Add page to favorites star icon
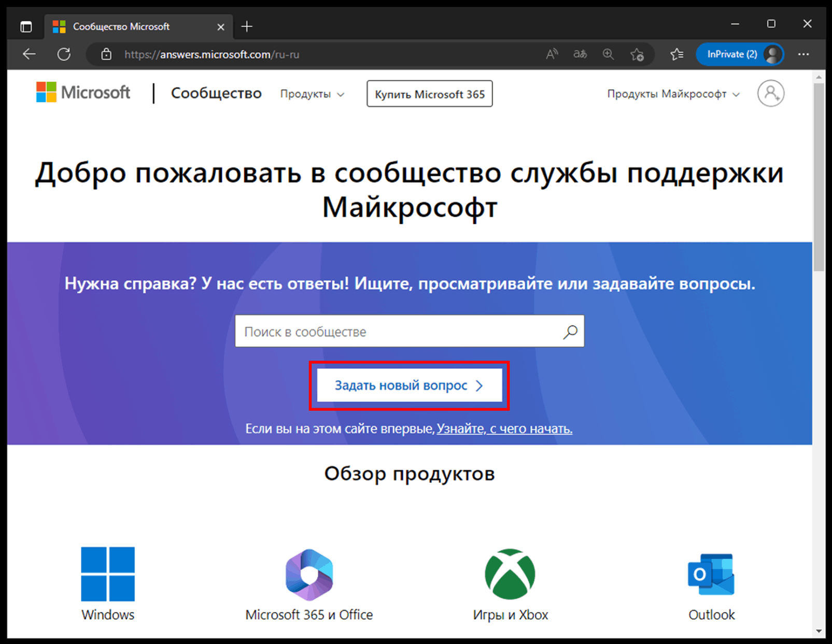Image resolution: width=832 pixels, height=644 pixels. point(637,54)
